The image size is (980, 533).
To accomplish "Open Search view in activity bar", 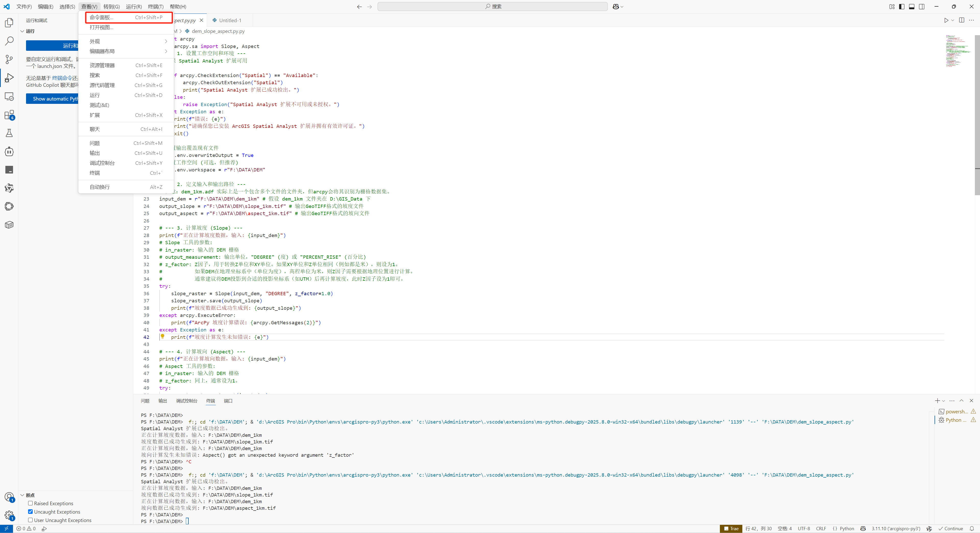I will pyautogui.click(x=9, y=41).
